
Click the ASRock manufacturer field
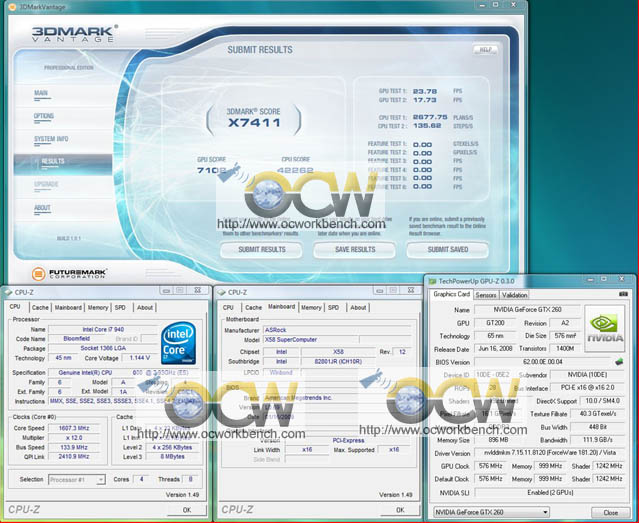click(x=337, y=330)
